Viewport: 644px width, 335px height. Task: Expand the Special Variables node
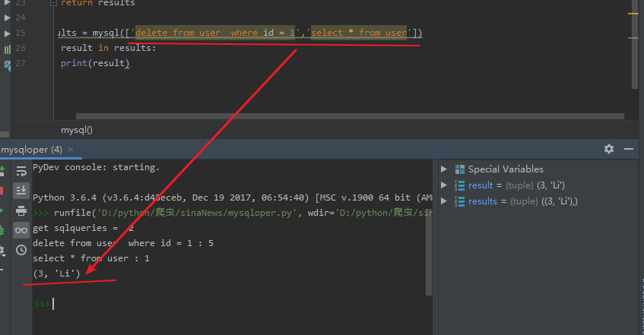(x=443, y=169)
